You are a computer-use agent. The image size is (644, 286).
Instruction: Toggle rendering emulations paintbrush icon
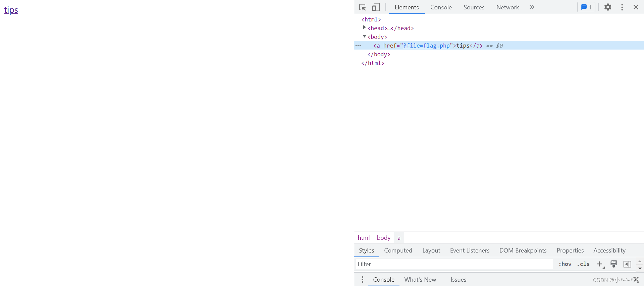(613, 264)
